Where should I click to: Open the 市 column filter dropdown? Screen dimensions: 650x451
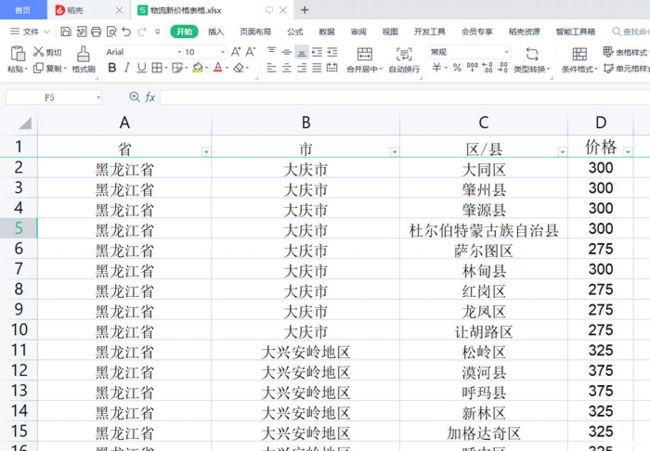[394, 152]
